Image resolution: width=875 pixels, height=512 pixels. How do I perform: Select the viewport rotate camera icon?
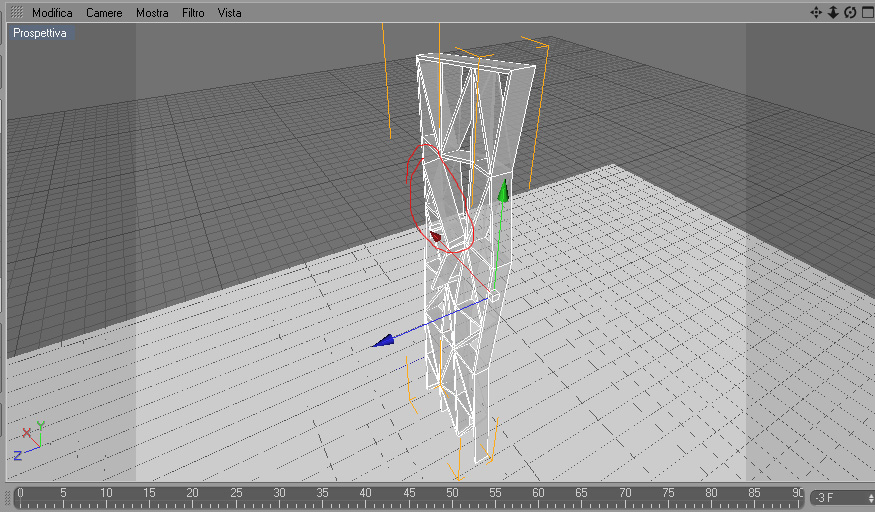(x=850, y=12)
